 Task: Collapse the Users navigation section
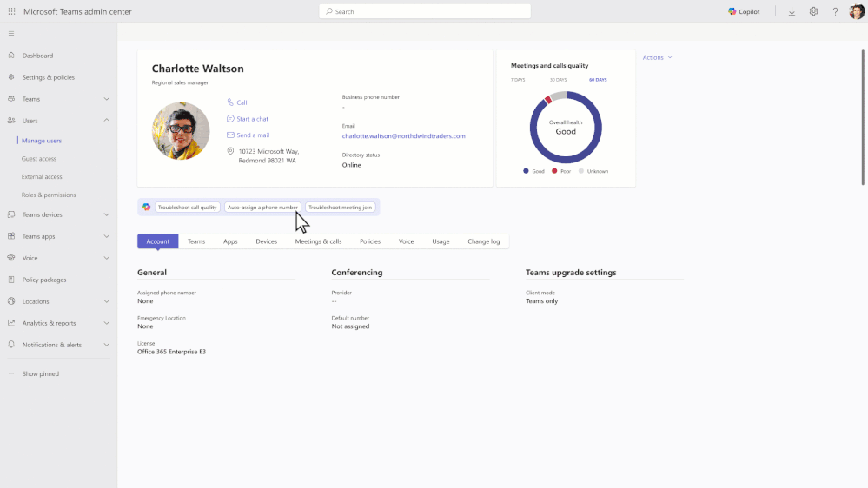(106, 120)
